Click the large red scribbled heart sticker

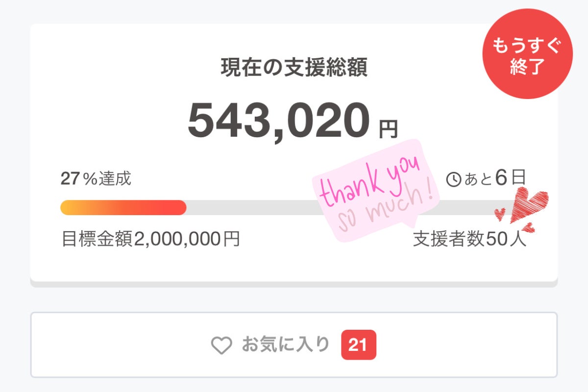529,204
